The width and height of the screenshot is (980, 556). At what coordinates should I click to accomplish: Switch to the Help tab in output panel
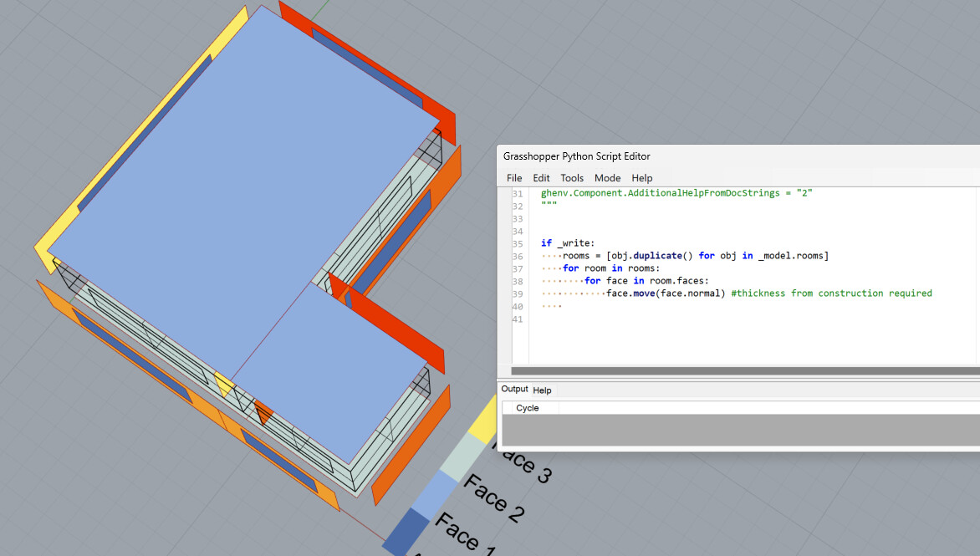coord(542,390)
